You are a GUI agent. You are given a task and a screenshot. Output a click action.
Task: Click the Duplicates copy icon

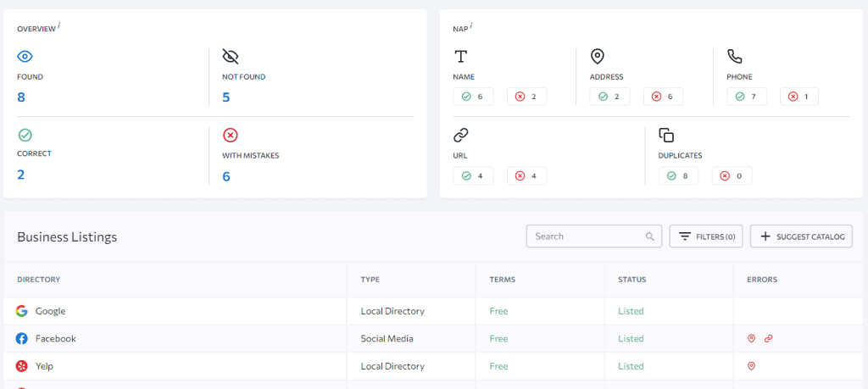(666, 135)
